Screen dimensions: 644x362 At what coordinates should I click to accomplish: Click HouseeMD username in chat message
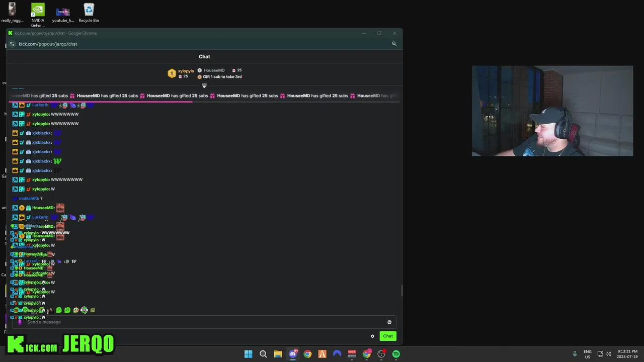pyautogui.click(x=43, y=208)
